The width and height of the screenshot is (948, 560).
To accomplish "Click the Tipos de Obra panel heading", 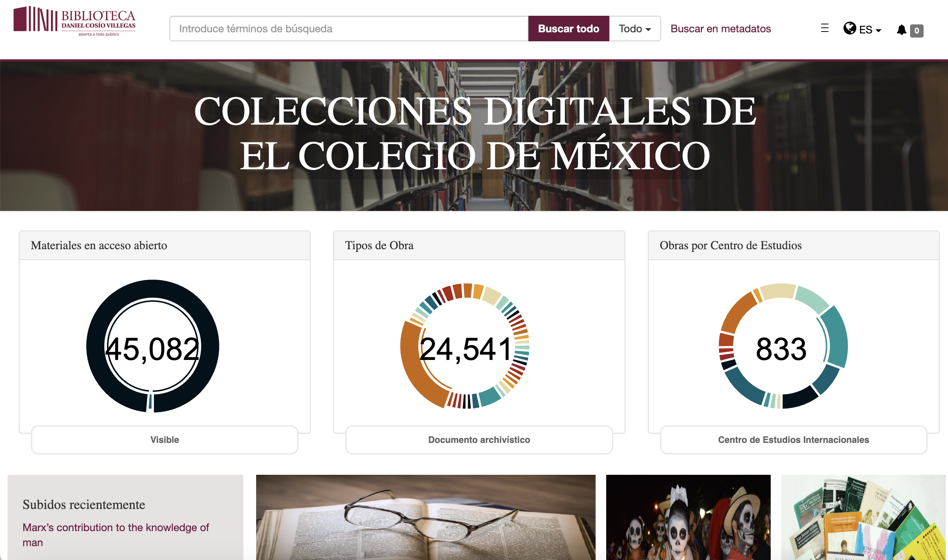I will click(379, 246).
